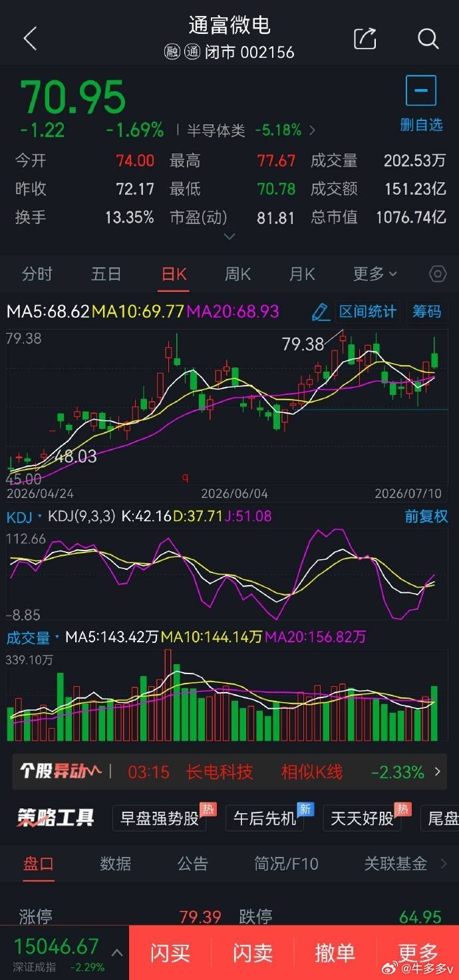Open 个股异动 stock alert logo

click(60, 771)
